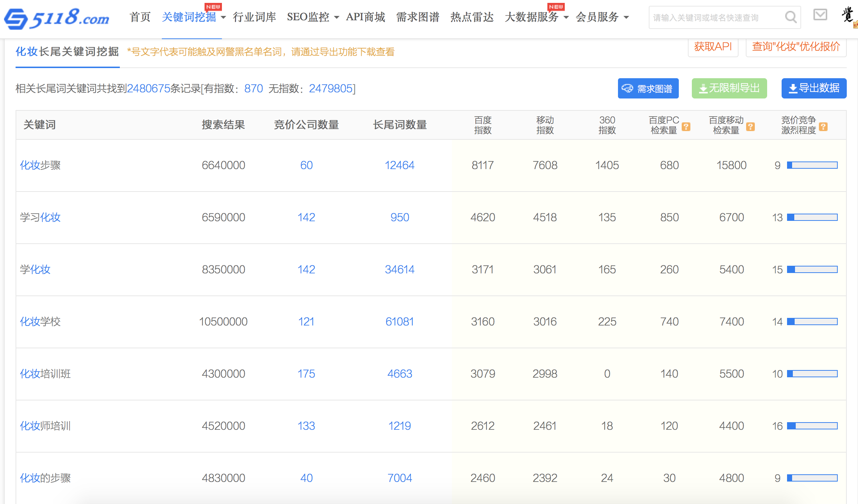Expand the 关键词挖掘 dropdown arrow
This screenshot has height=504, width=858.
(x=223, y=17)
